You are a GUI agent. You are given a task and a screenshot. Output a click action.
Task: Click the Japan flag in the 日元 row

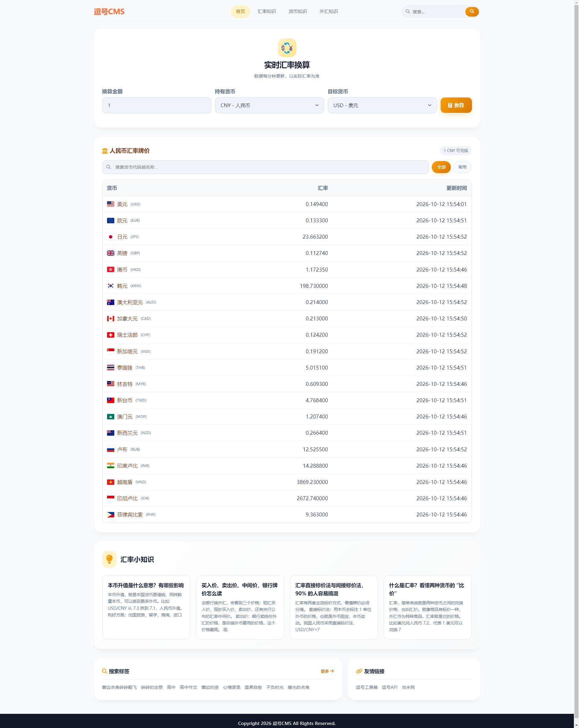coord(111,237)
